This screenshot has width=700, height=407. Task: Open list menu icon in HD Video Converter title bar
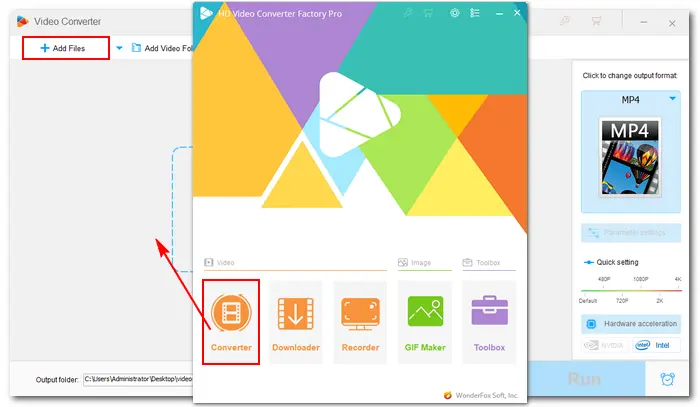click(x=475, y=13)
